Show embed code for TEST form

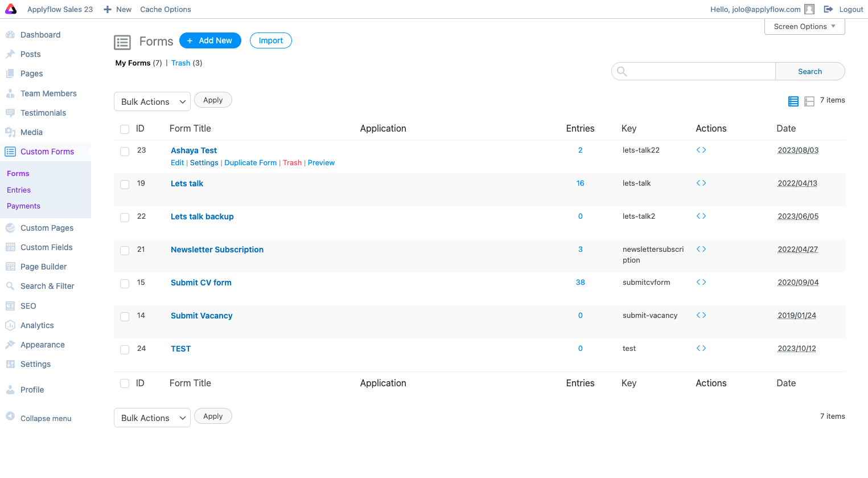(x=701, y=348)
